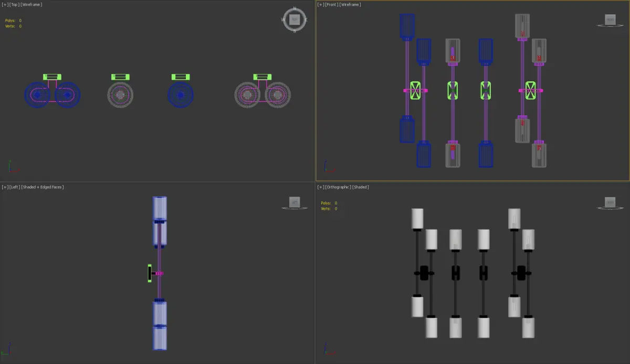The image size is (630, 364).
Task: Open the [+] menu in Orthographic viewport
Action: (x=321, y=187)
